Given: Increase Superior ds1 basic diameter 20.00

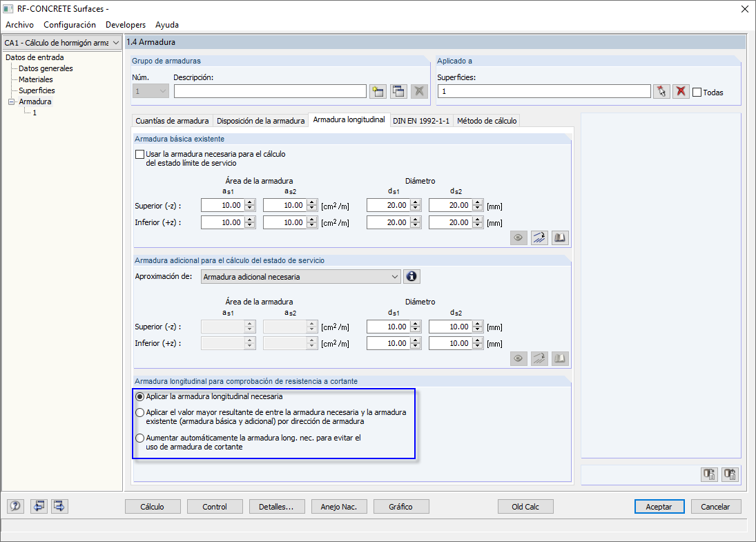Looking at the screenshot, I should coord(416,202).
